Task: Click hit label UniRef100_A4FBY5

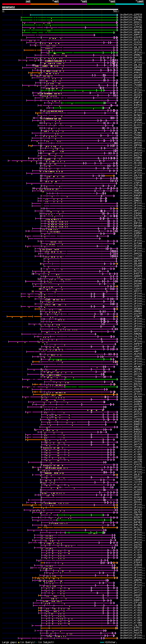Action: point(131,344)
